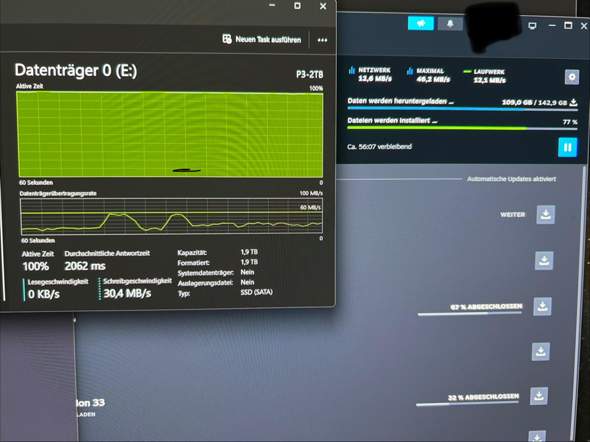This screenshot has width=590, height=442.
Task: Click the Steam Big Picture monitor icon
Action: click(x=532, y=26)
